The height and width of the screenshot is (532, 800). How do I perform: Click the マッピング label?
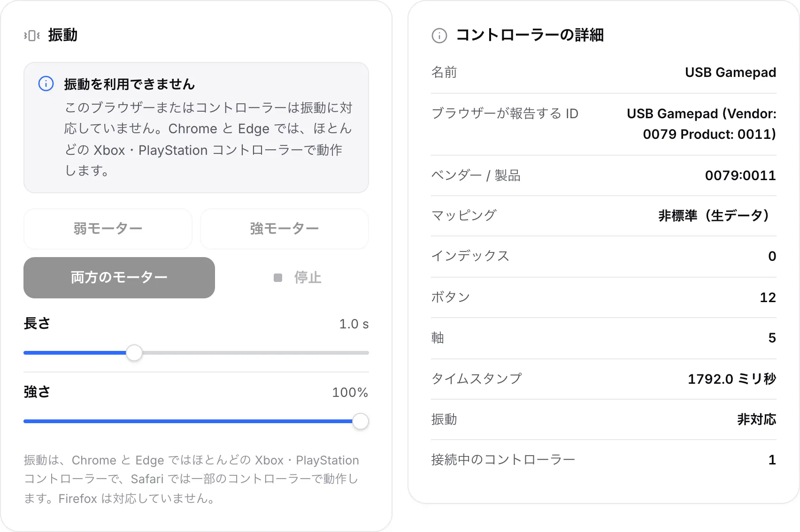tap(464, 216)
